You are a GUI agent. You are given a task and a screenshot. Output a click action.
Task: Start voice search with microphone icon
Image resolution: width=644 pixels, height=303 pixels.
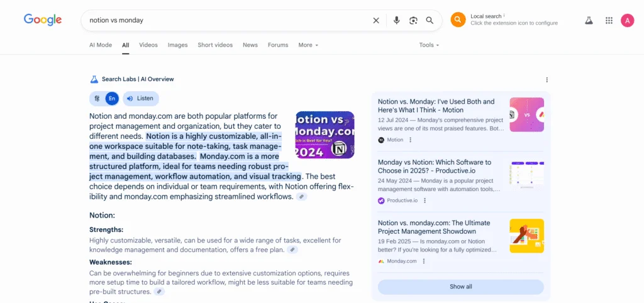click(396, 20)
